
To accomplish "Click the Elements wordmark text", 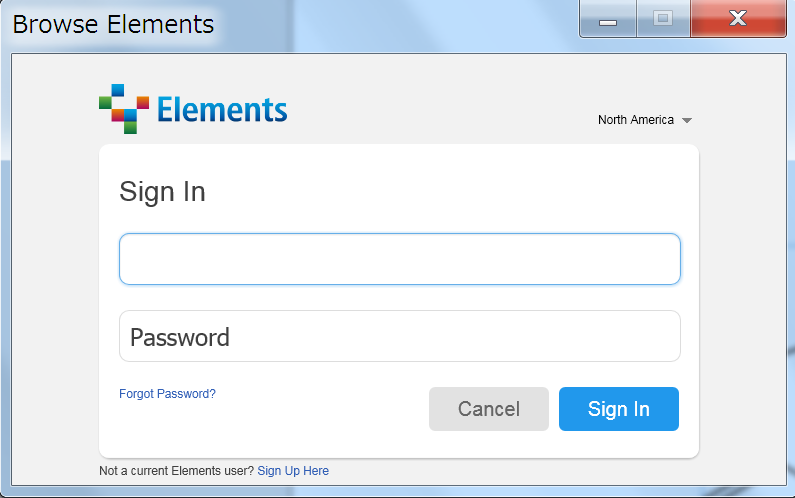I will [x=221, y=109].
